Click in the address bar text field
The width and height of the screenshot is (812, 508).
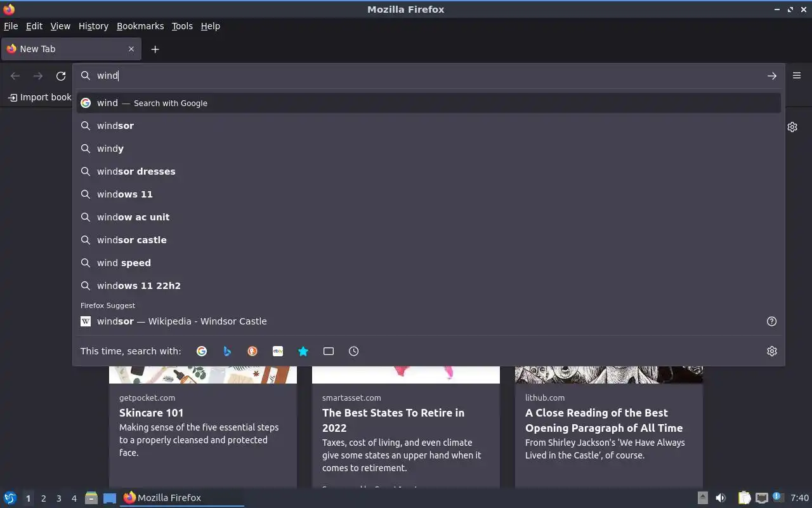click(429, 76)
